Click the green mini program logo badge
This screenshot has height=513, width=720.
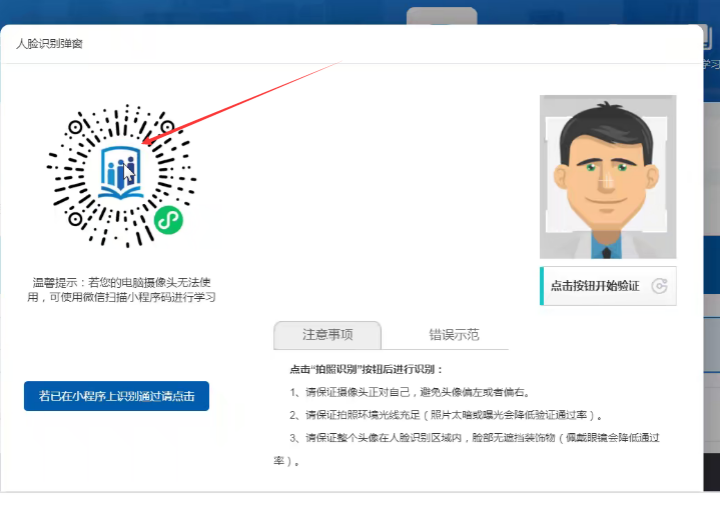point(169,220)
